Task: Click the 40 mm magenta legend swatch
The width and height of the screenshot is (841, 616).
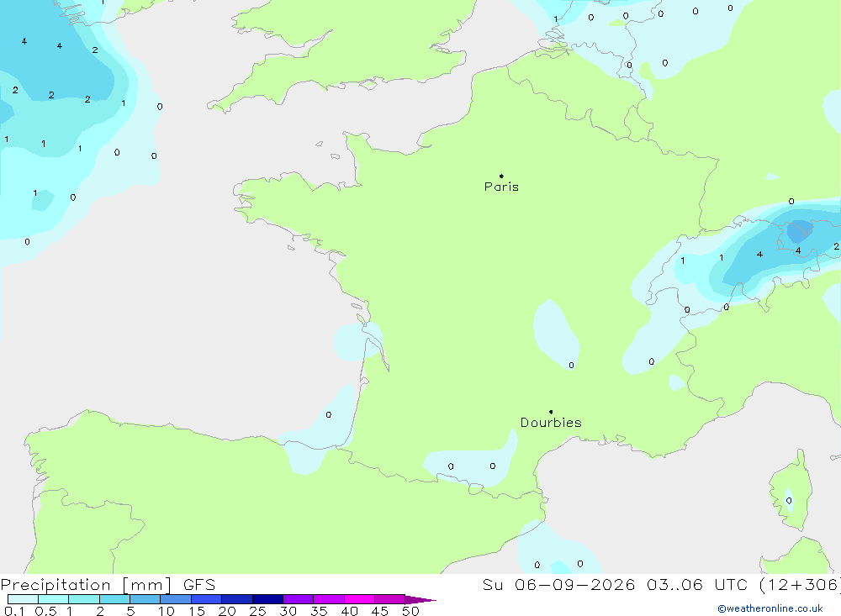Action: [359, 599]
